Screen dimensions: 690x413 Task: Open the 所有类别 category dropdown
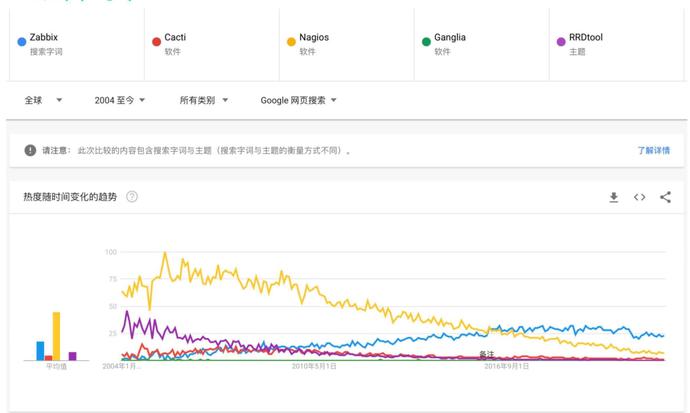(x=203, y=100)
